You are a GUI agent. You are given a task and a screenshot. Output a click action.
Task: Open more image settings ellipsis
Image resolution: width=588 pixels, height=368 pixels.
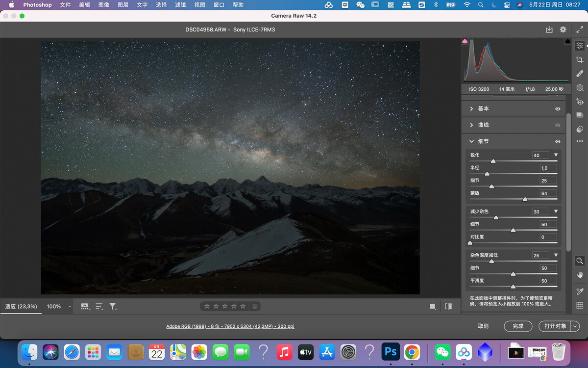click(x=580, y=141)
